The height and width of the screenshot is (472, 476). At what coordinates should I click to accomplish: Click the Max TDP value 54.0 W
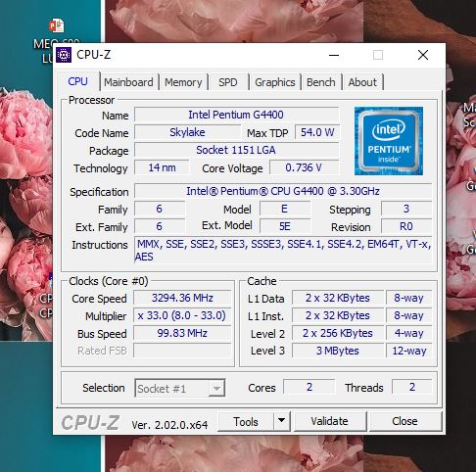(317, 132)
